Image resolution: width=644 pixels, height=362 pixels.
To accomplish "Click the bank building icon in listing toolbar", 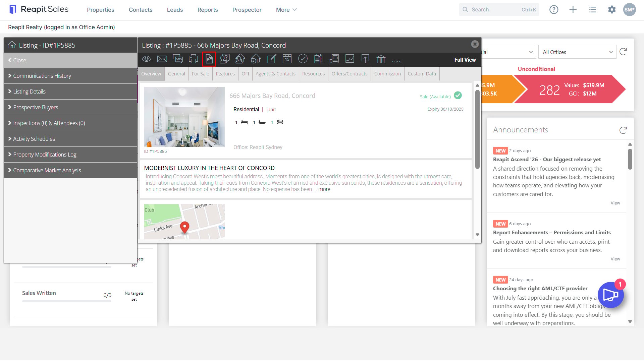I will point(381,59).
